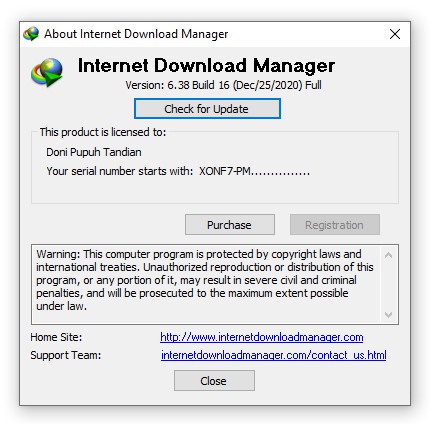Viewport: 430px width, 430px height.
Task: Open the Purchase page button
Action: click(230, 225)
